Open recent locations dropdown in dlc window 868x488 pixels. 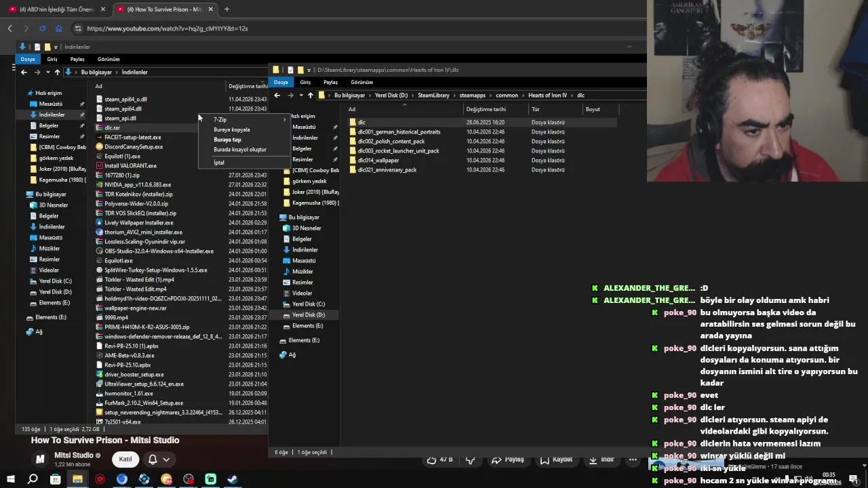coord(300,96)
